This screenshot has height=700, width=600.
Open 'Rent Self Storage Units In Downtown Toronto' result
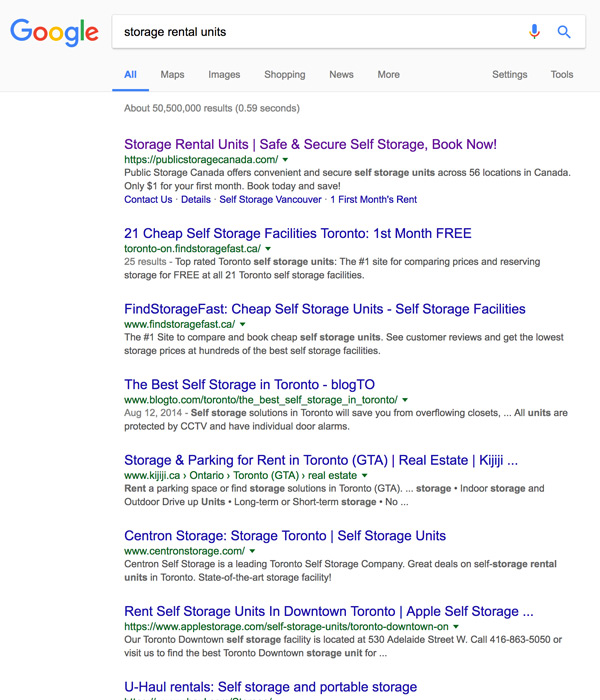pyautogui.click(x=329, y=611)
